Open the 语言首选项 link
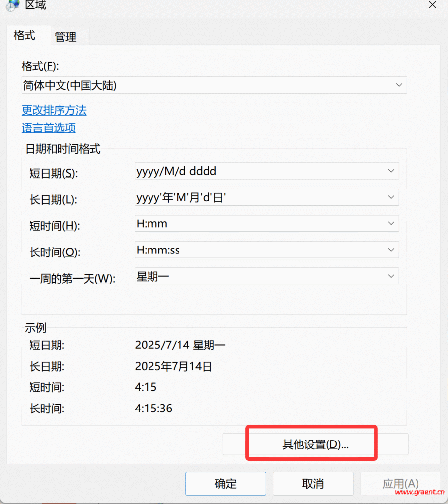The width and height of the screenshot is (448, 504). 49,128
